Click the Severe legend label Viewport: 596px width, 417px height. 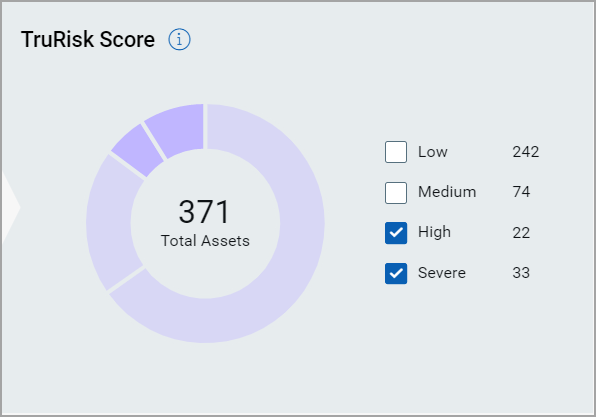442,273
